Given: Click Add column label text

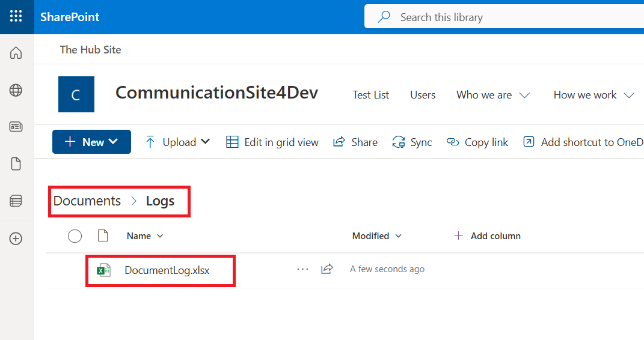Looking at the screenshot, I should pos(495,236).
